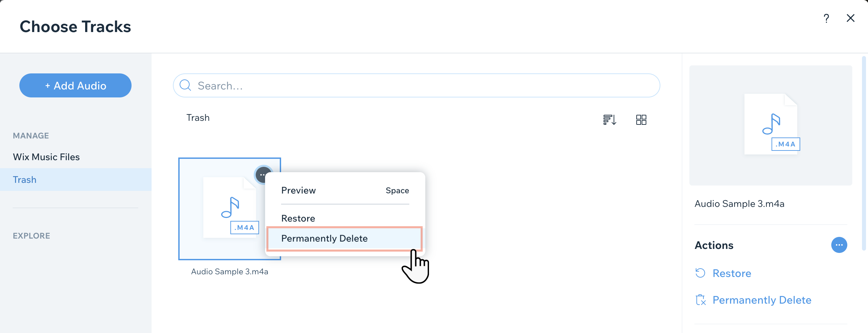Click the EXPLORE section heading
Screen dimensions: 868x333
[31, 236]
